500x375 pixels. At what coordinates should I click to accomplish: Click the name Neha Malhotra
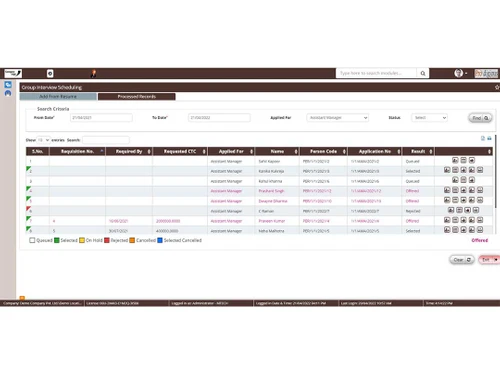271,231
